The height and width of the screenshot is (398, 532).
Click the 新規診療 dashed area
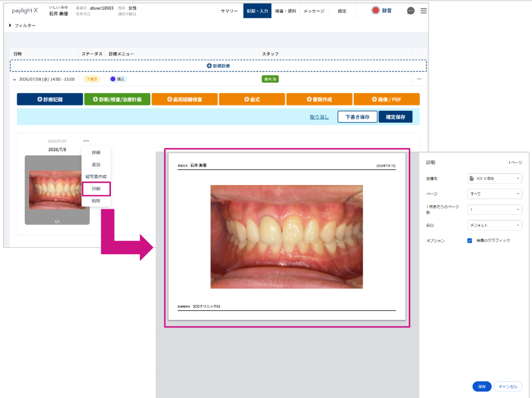tap(218, 66)
